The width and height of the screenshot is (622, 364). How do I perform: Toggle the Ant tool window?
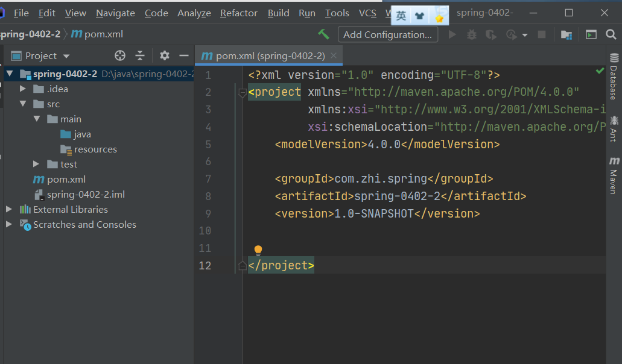[614, 128]
